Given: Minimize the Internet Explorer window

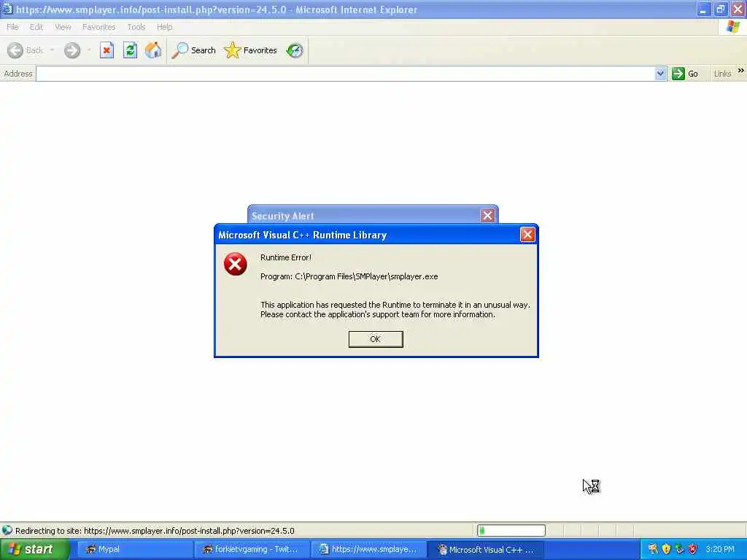Looking at the screenshot, I should [703, 9].
